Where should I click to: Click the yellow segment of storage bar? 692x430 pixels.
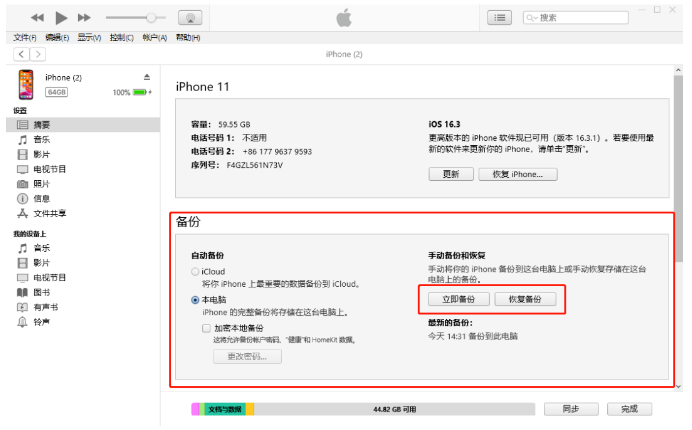click(250, 409)
